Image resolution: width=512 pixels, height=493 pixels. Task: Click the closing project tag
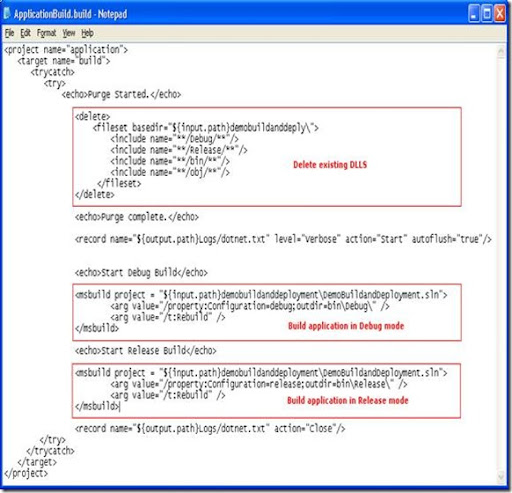pos(26,473)
